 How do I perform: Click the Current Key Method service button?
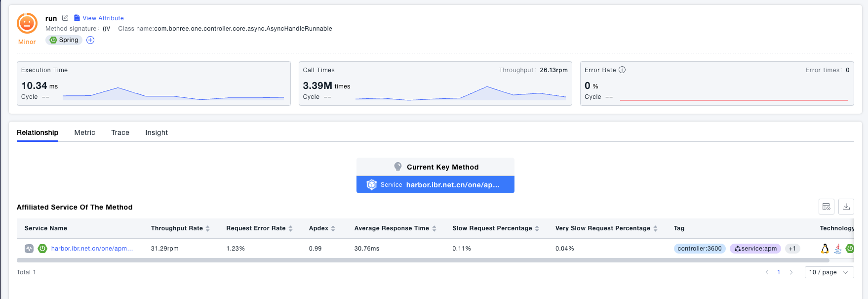pyautogui.click(x=435, y=185)
